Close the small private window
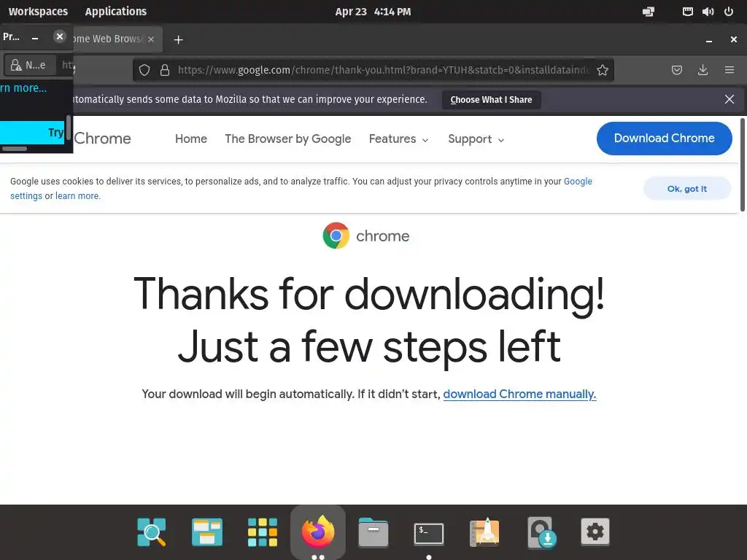747x560 pixels. (x=60, y=36)
